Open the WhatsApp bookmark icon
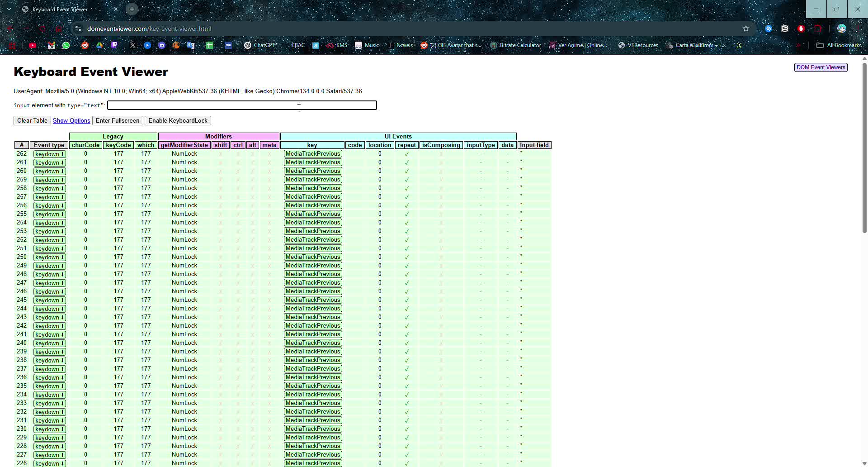This screenshot has height=467, width=868. tap(66, 45)
